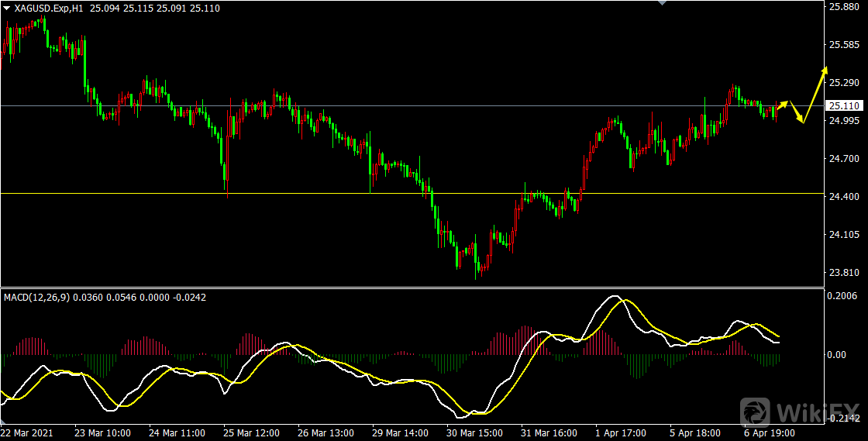Click the large yellow upward arrow
868x441 pixels.
click(815, 93)
